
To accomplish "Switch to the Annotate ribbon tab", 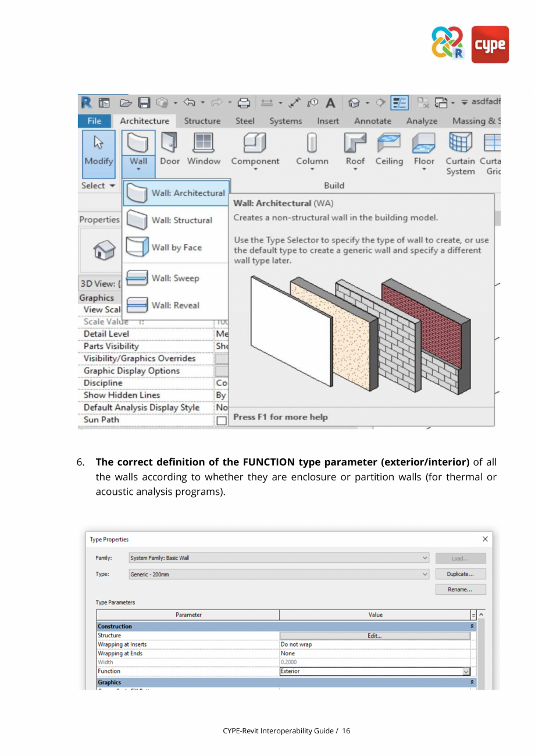I will pos(372,121).
